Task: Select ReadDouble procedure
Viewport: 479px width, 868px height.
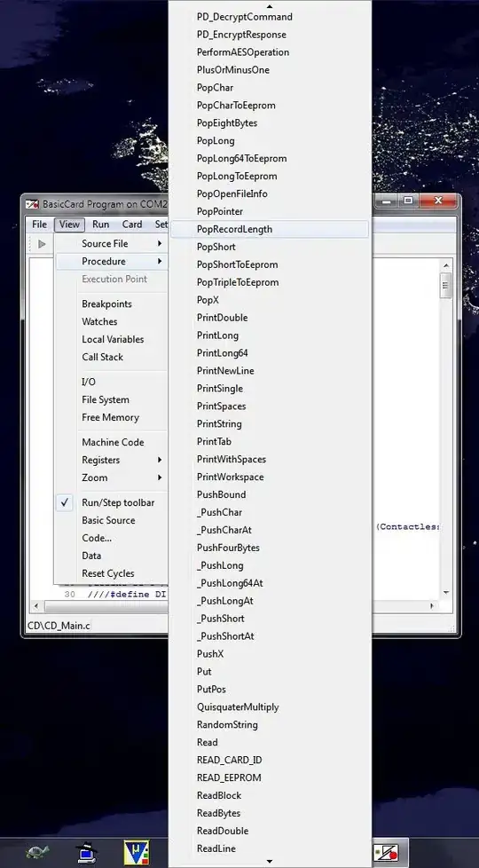Action: click(x=270, y=831)
